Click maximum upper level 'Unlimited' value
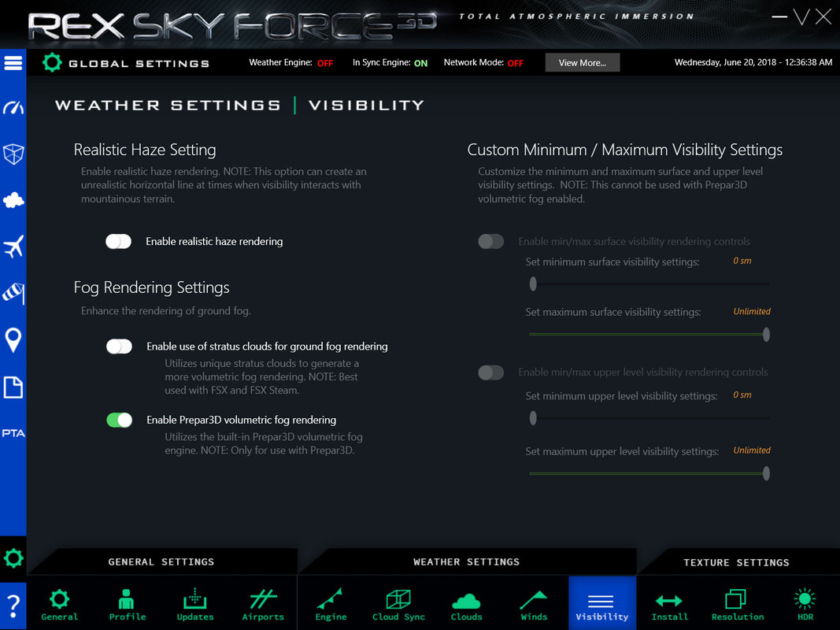 (x=752, y=450)
